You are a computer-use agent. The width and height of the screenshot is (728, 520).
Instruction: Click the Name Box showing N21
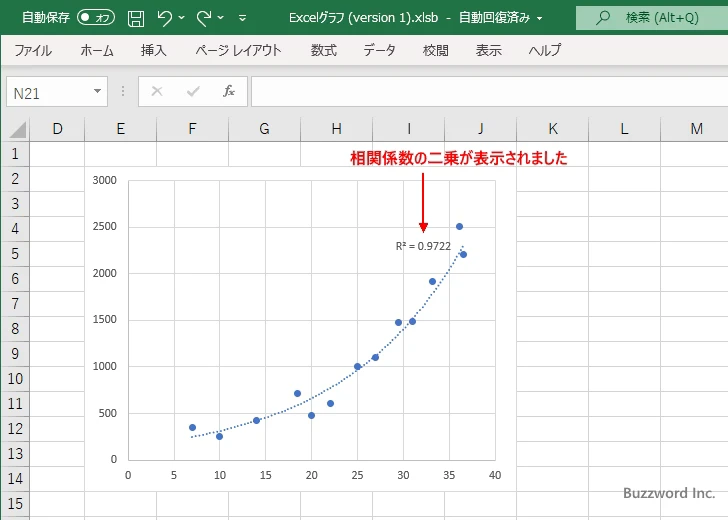coord(57,91)
